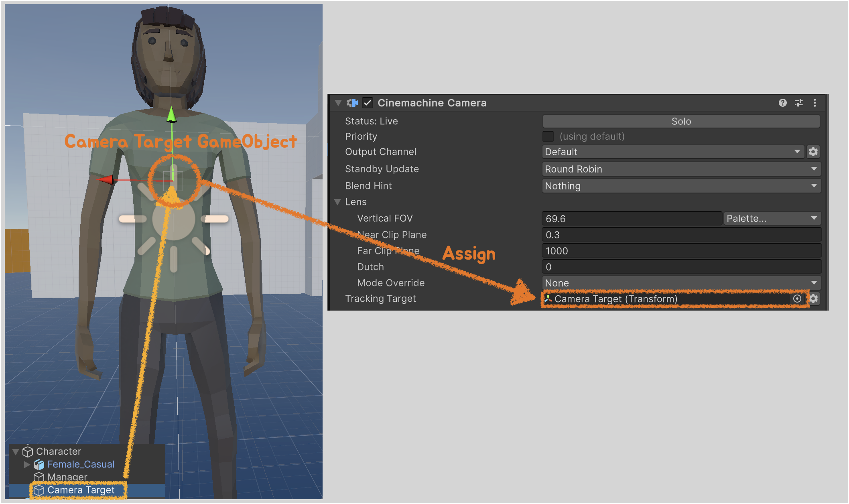Open the Standby Update dropdown

tap(681, 169)
